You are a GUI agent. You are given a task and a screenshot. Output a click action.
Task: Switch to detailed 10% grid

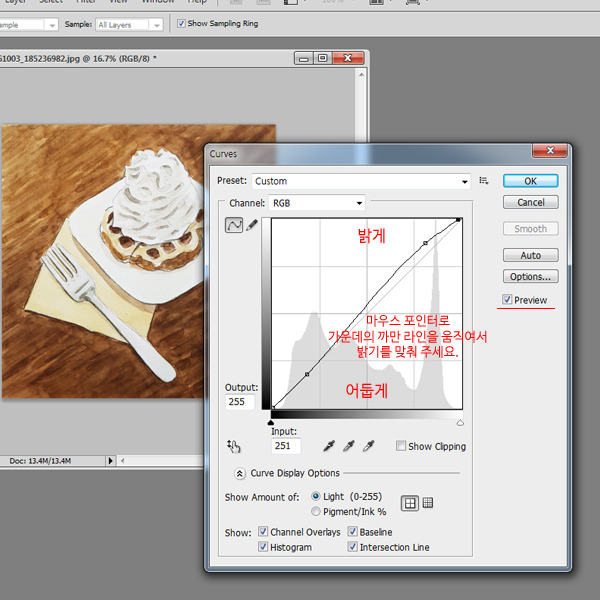pos(428,503)
